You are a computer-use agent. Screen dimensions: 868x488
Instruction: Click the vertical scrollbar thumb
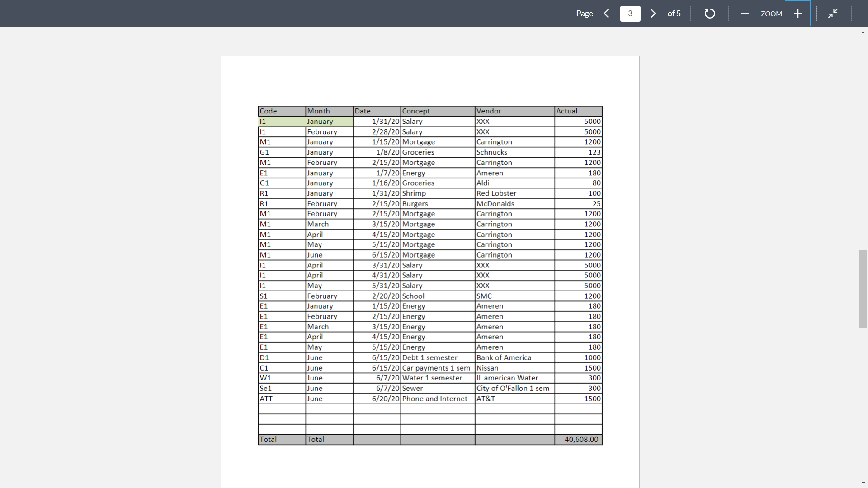[x=863, y=289]
